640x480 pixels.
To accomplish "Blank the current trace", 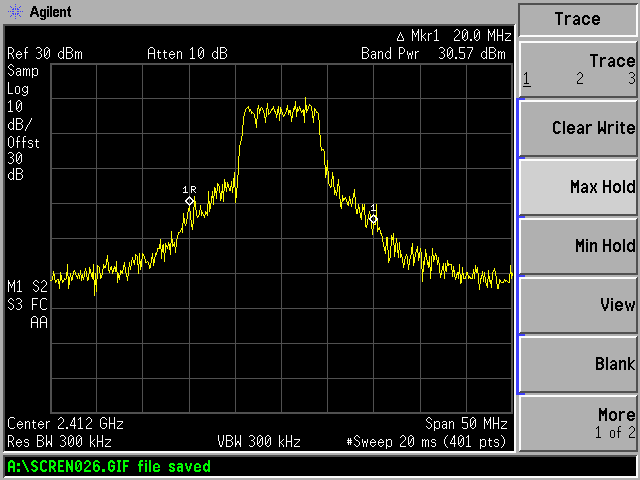I will pos(577,364).
